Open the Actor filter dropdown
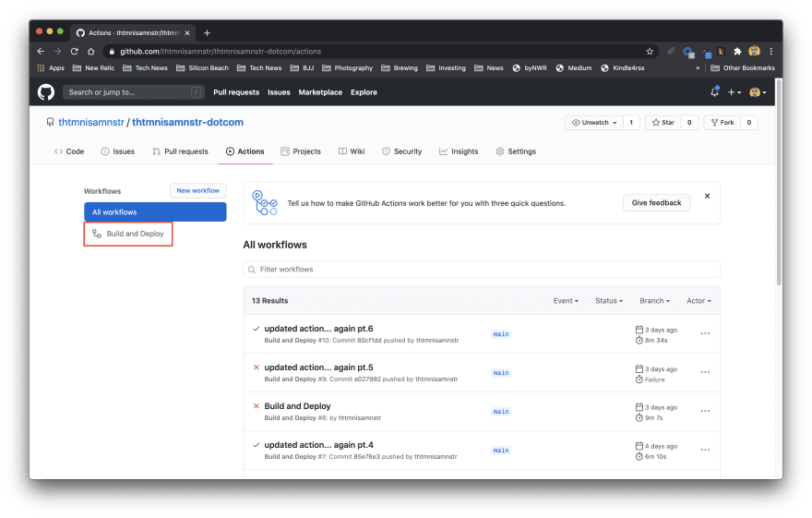This screenshot has width=812, height=518. pyautogui.click(x=698, y=301)
